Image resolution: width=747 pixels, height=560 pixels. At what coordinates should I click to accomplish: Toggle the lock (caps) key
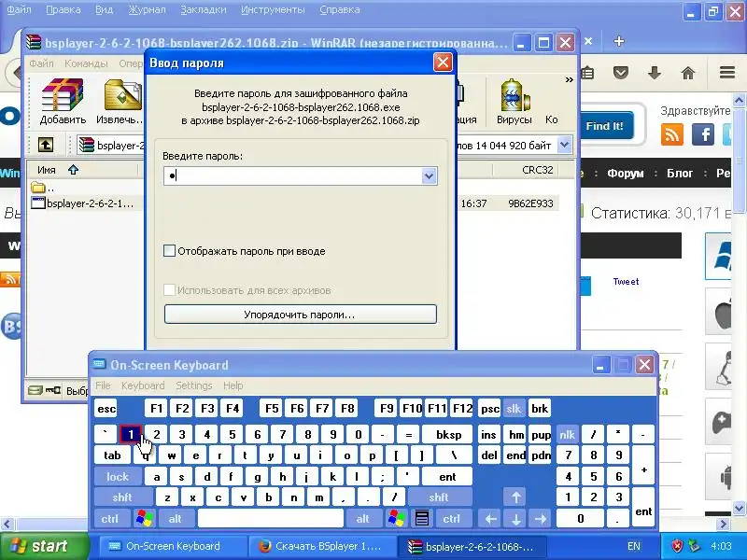[118, 477]
